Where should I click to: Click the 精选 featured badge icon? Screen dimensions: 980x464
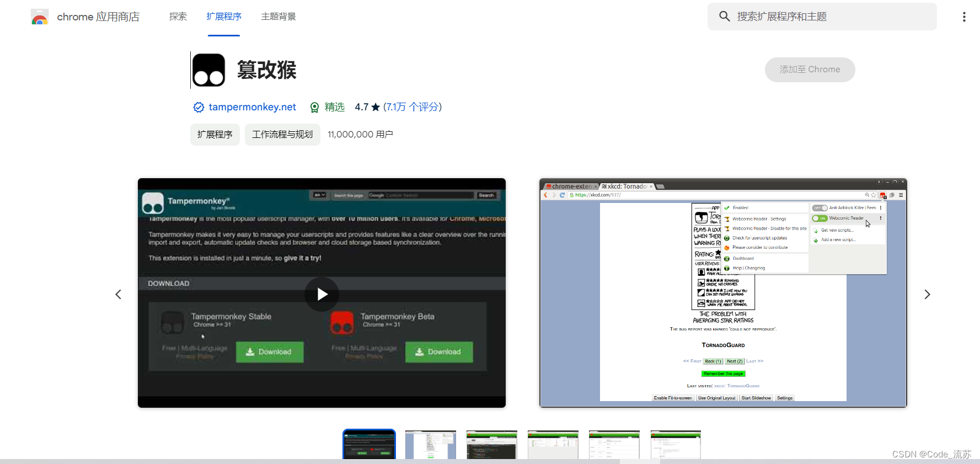(314, 107)
